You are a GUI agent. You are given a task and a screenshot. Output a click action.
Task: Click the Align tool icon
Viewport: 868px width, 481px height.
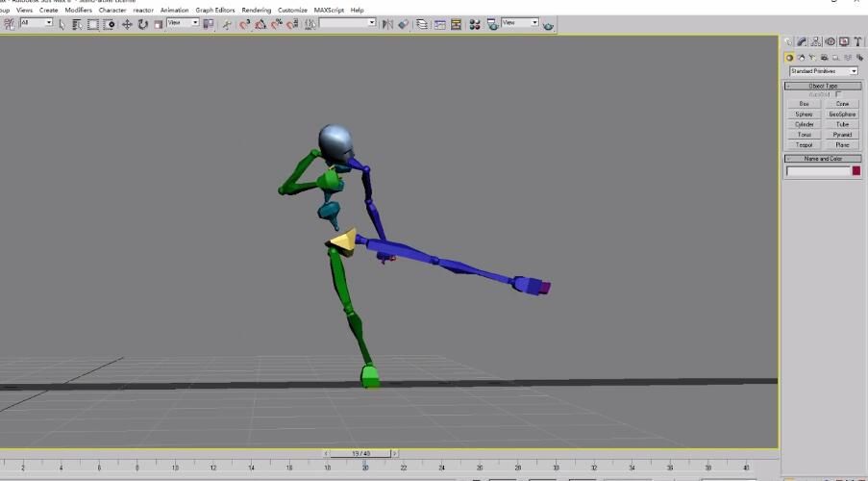pos(404,24)
